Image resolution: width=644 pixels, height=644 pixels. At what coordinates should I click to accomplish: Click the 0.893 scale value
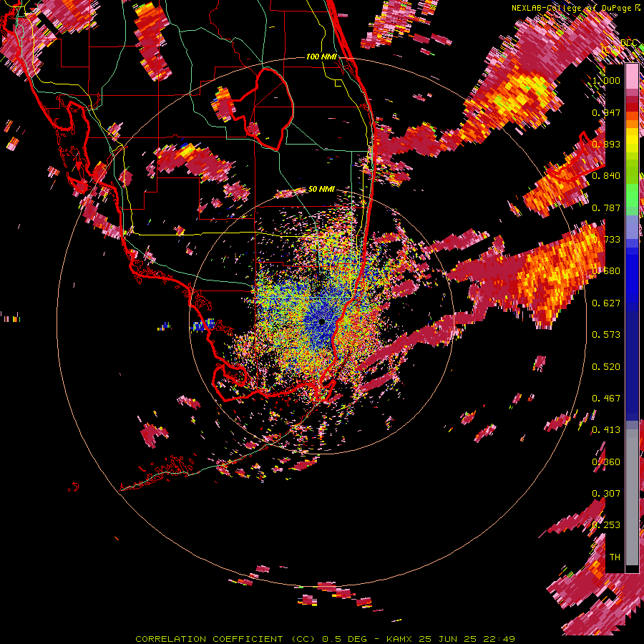click(x=606, y=144)
